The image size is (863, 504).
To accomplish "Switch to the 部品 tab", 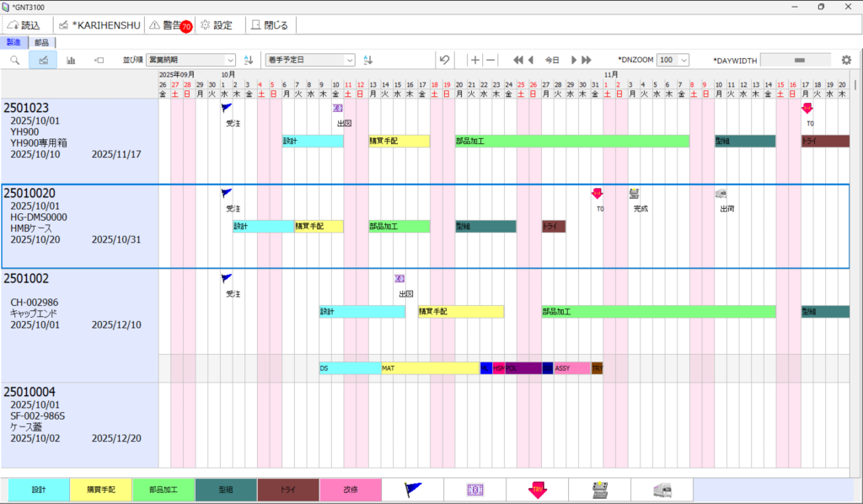I will (41, 42).
